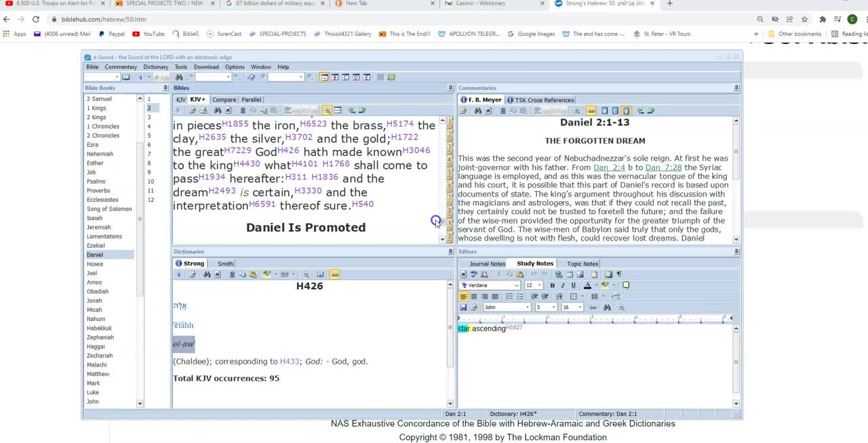Pin the Commentaries panel
The width and height of the screenshot is (868, 443).
click(736, 88)
